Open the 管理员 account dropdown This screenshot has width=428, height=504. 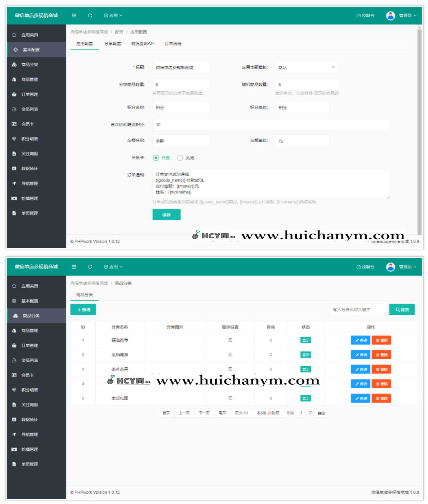tap(405, 16)
